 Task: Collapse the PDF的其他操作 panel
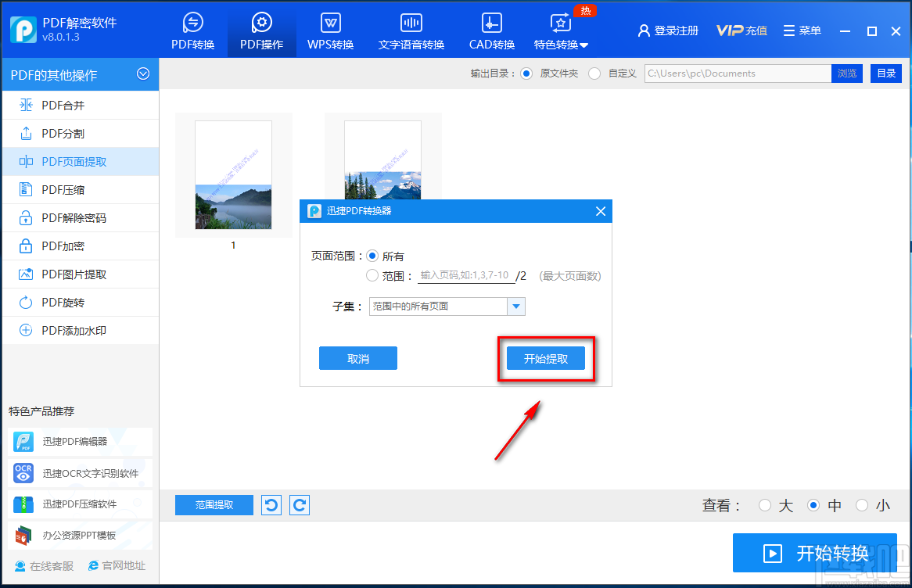143,73
